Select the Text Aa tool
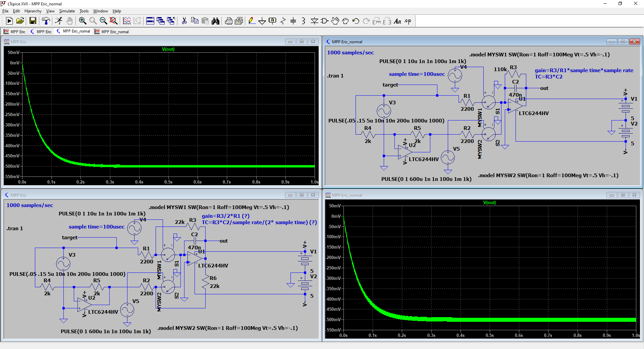The width and height of the screenshot is (644, 349). (397, 21)
